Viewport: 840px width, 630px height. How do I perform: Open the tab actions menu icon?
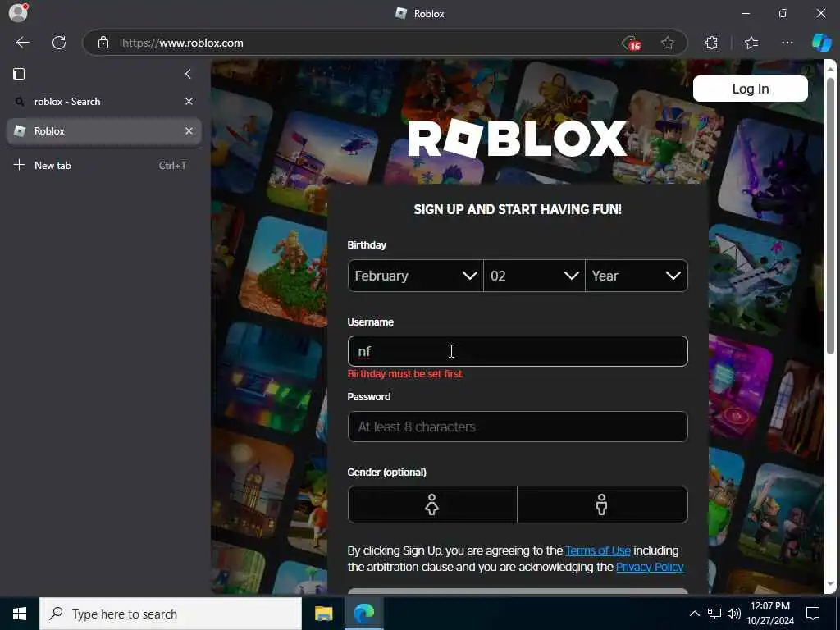(19, 73)
